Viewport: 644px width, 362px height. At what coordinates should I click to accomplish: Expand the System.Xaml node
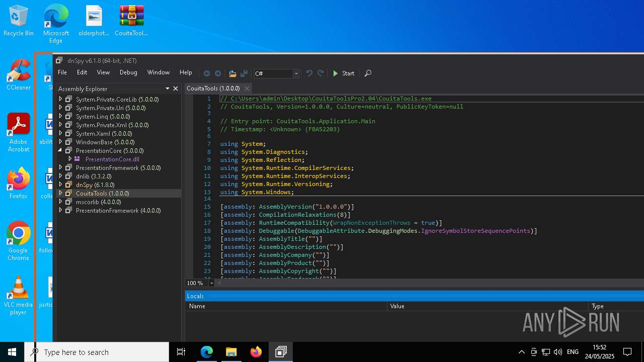(61, 133)
